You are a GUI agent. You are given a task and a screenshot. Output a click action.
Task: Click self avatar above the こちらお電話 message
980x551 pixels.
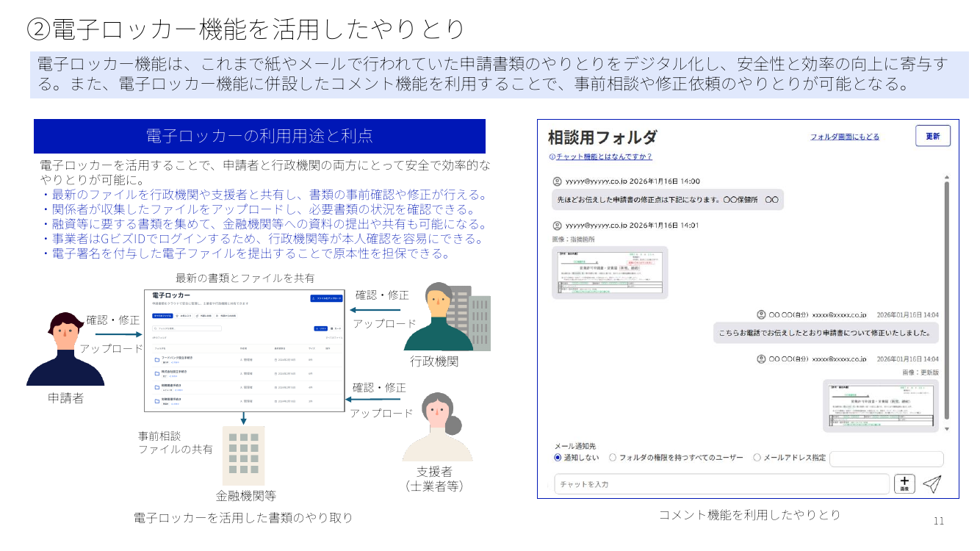pos(761,314)
